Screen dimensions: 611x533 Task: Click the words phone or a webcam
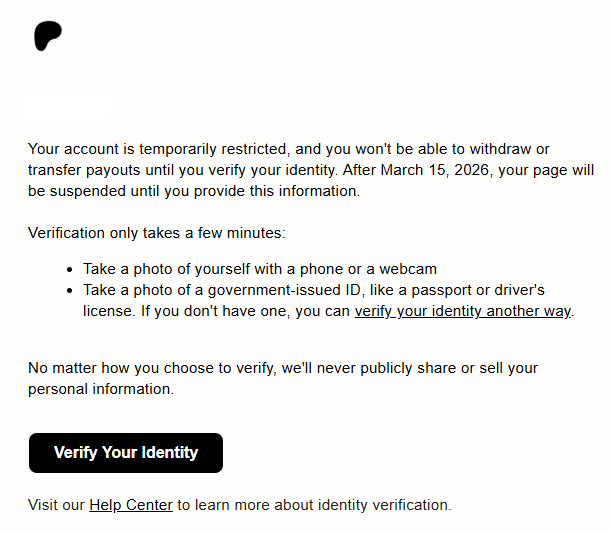[x=378, y=269]
